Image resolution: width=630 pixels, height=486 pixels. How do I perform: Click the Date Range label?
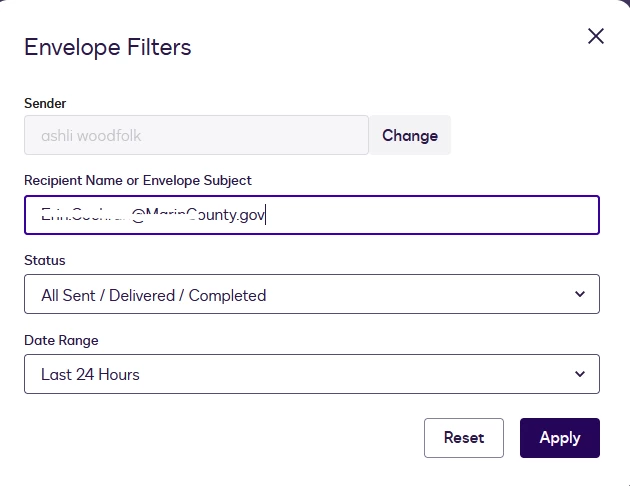click(61, 341)
